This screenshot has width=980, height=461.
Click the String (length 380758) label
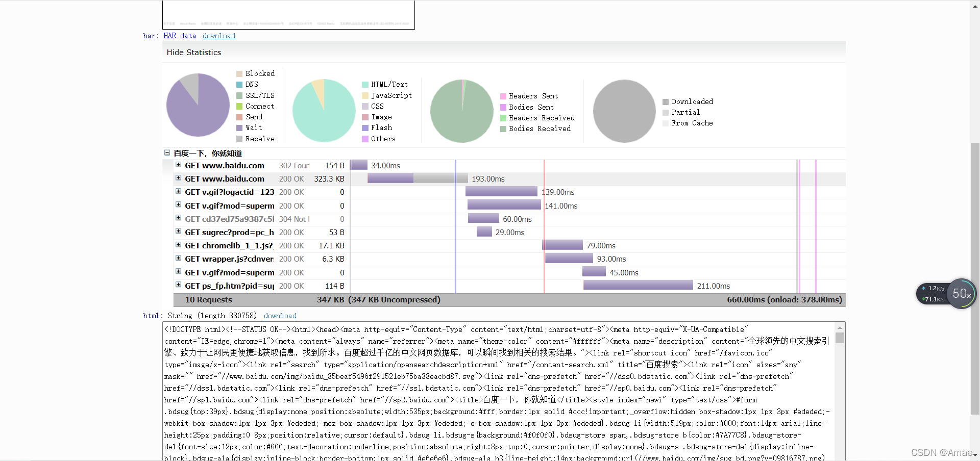[x=212, y=316]
